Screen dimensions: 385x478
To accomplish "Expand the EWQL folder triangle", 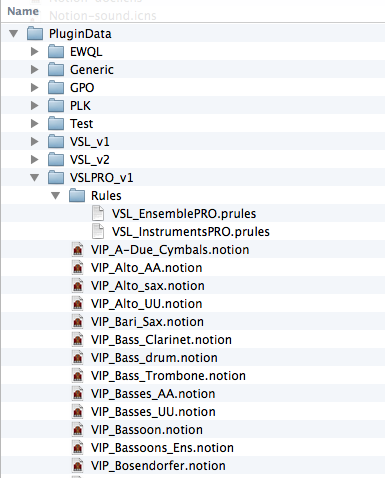I will click(35, 52).
